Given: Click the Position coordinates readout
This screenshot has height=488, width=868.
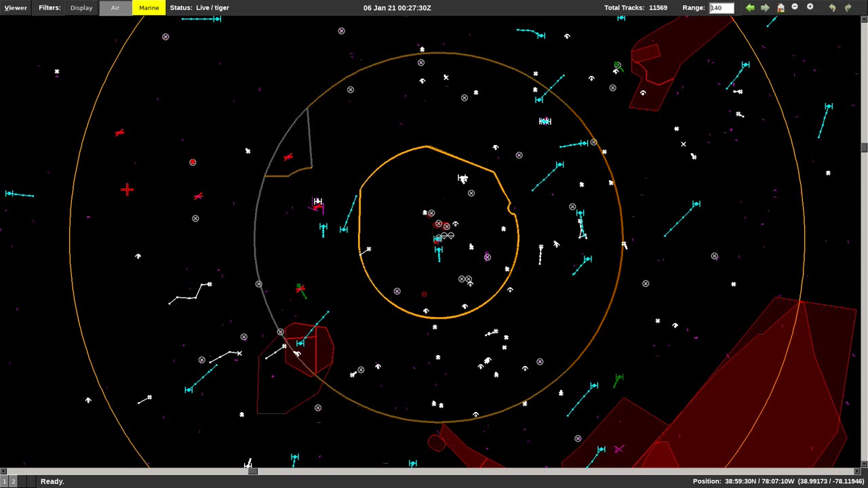Looking at the screenshot, I should [778, 481].
